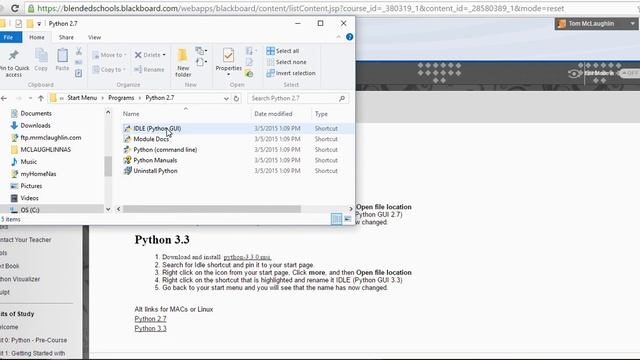Click the horizontal scrollbar in the file list
This screenshot has width=640, height=360.
pyautogui.click(x=212, y=209)
